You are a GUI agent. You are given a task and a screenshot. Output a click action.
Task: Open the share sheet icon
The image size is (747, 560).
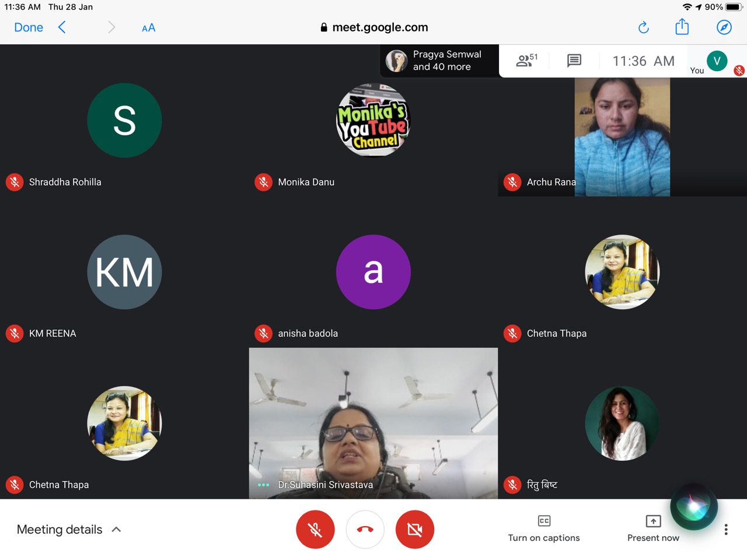pyautogui.click(x=682, y=27)
